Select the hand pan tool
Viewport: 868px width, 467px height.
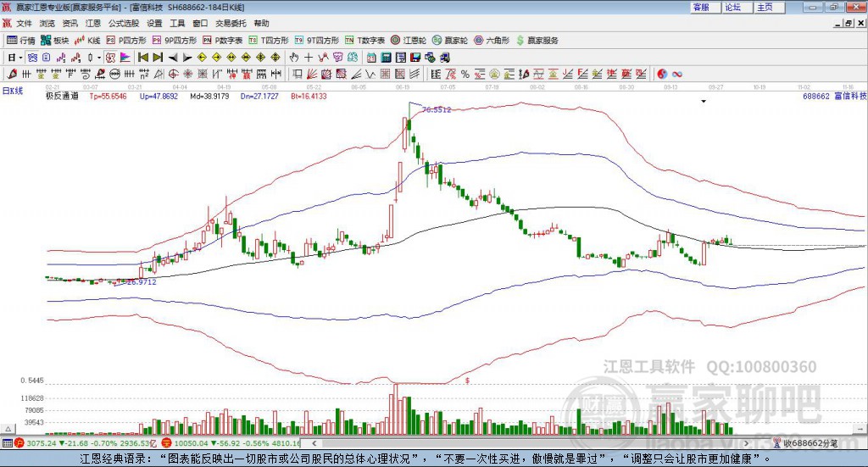coord(294,58)
